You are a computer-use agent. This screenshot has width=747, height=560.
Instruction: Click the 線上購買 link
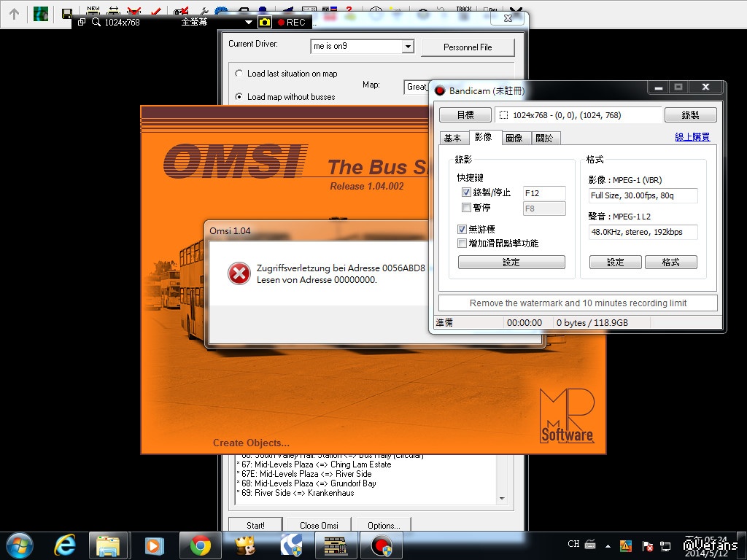pyautogui.click(x=692, y=137)
